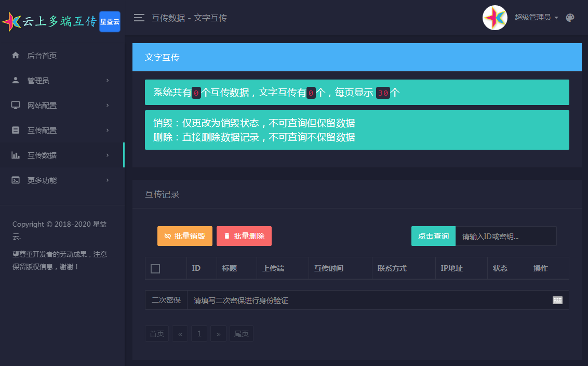Click the book icon beside 互传配置
588x366 pixels.
coord(16,130)
